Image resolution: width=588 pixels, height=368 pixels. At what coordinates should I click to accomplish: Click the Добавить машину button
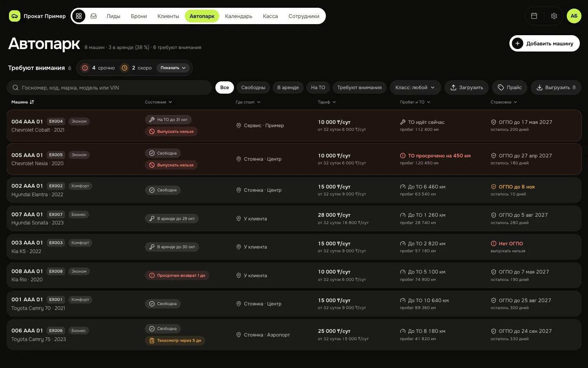pos(544,43)
